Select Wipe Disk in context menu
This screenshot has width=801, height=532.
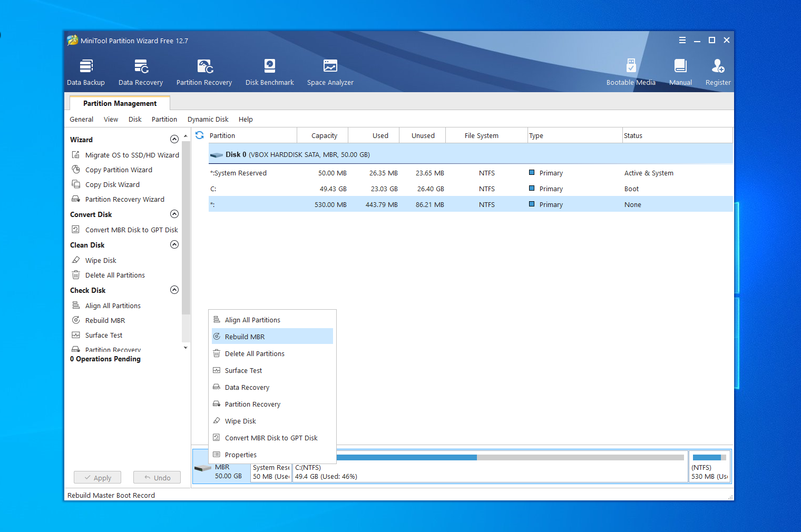coord(272,421)
